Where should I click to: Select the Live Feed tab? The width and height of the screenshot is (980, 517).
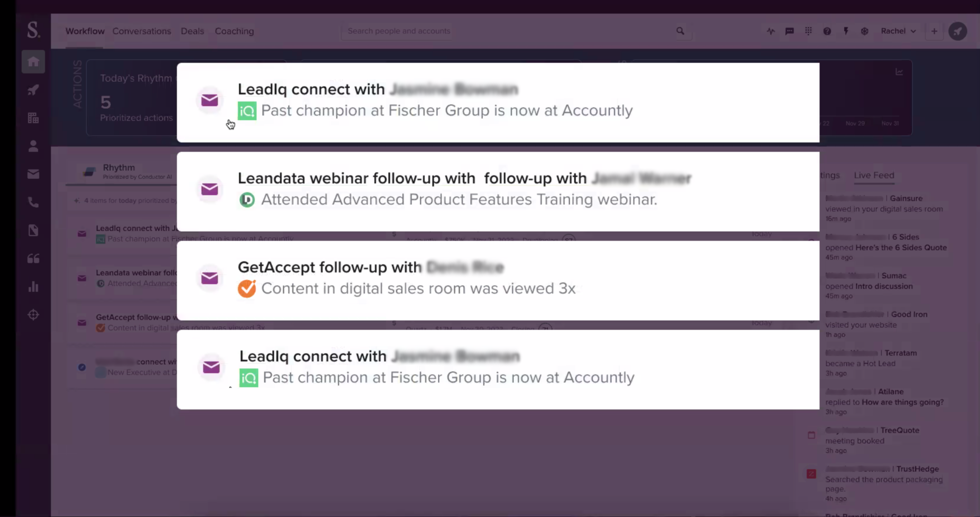point(874,175)
